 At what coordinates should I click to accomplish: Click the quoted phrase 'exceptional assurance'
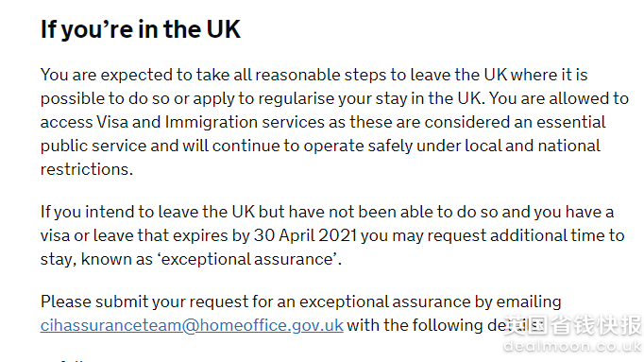click(247, 259)
